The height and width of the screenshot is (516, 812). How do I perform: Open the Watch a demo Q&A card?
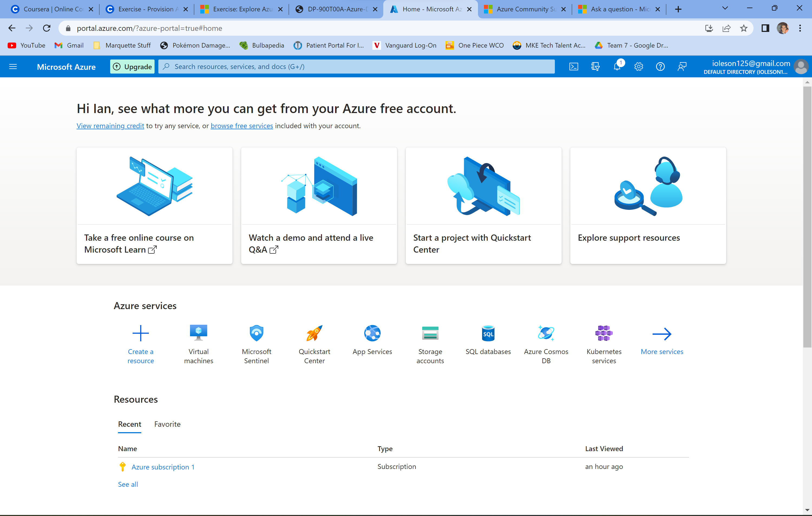point(319,205)
